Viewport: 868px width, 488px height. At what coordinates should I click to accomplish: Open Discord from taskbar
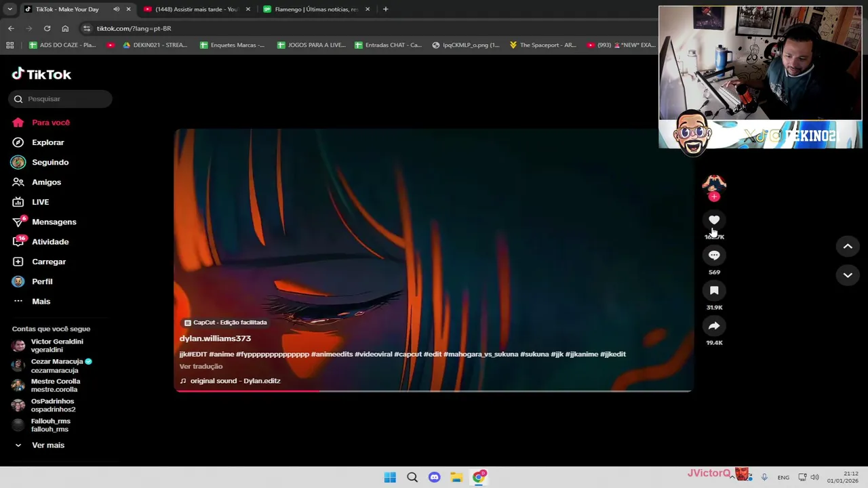(x=435, y=477)
